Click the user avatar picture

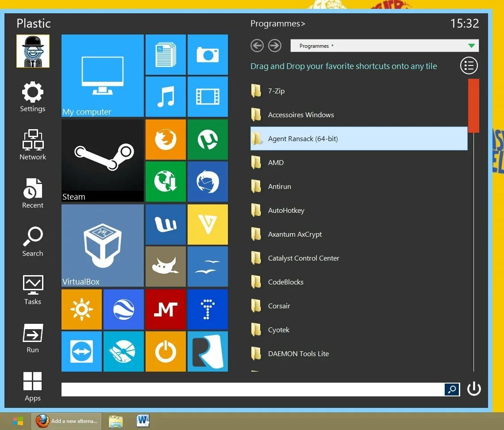[33, 51]
